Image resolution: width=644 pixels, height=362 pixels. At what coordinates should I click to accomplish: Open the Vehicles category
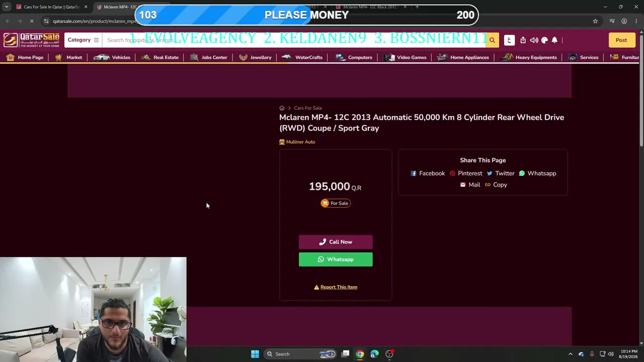point(112,57)
